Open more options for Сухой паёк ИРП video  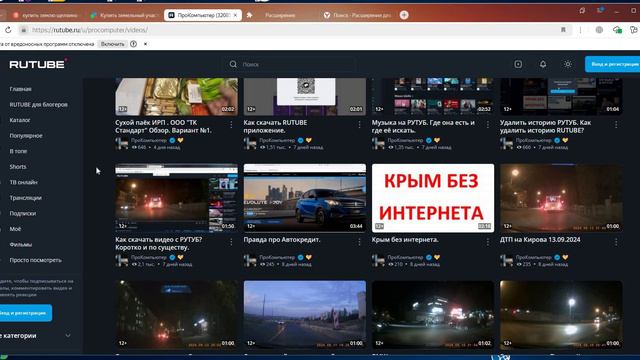231,124
